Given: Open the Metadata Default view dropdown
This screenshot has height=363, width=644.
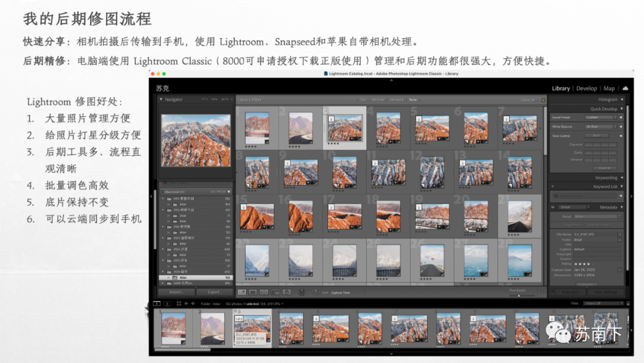Looking at the screenshot, I should click(574, 207).
